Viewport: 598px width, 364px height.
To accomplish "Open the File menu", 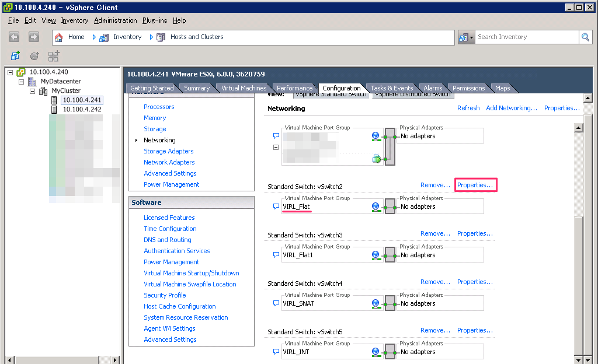I will pyautogui.click(x=13, y=20).
